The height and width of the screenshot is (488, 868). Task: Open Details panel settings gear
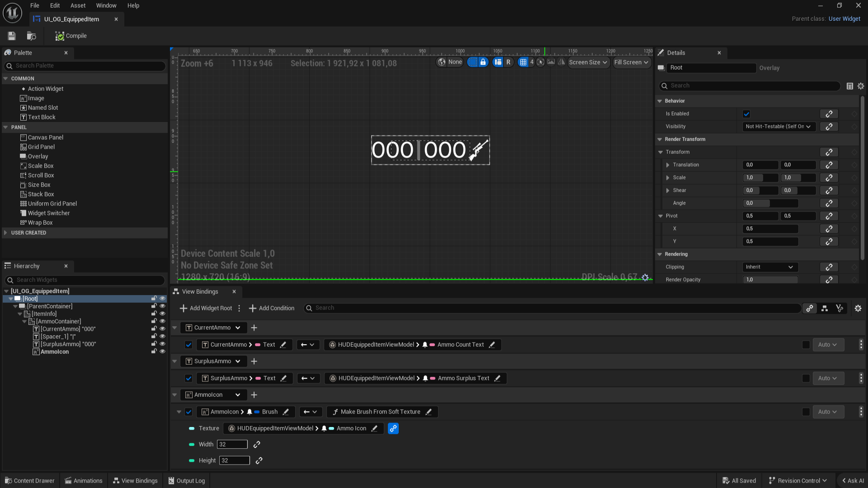861,86
